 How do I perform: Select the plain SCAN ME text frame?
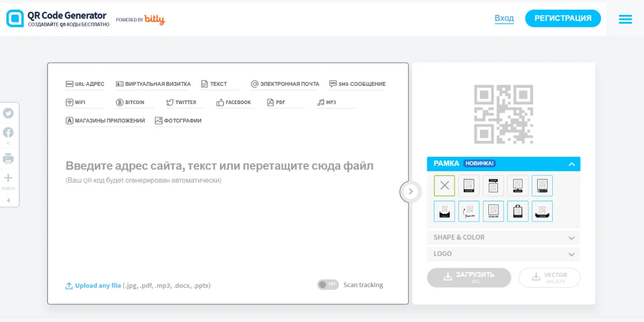[494, 211]
